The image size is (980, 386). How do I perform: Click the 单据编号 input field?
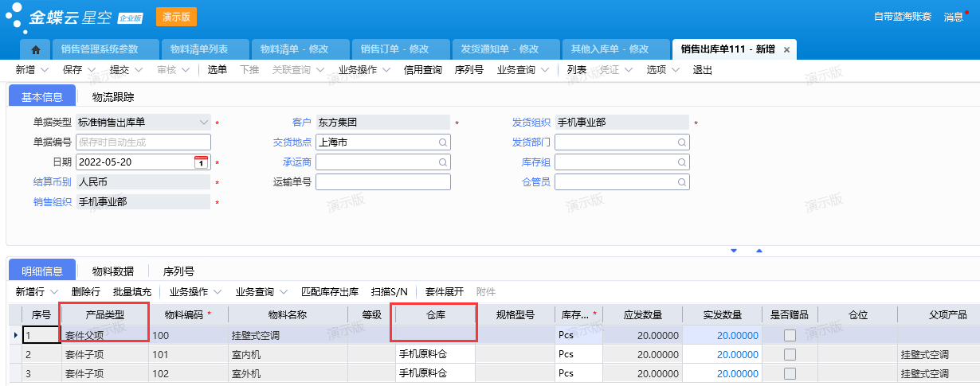(143, 142)
